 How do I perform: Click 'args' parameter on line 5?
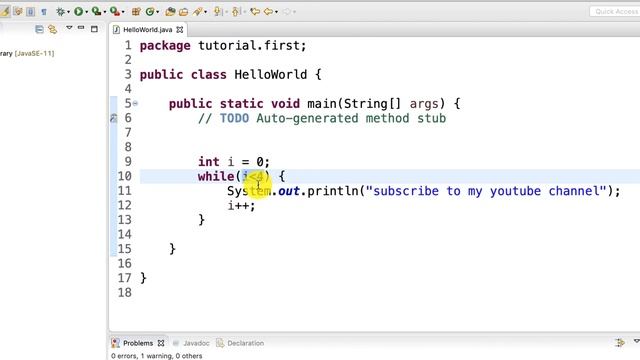pyautogui.click(x=424, y=104)
